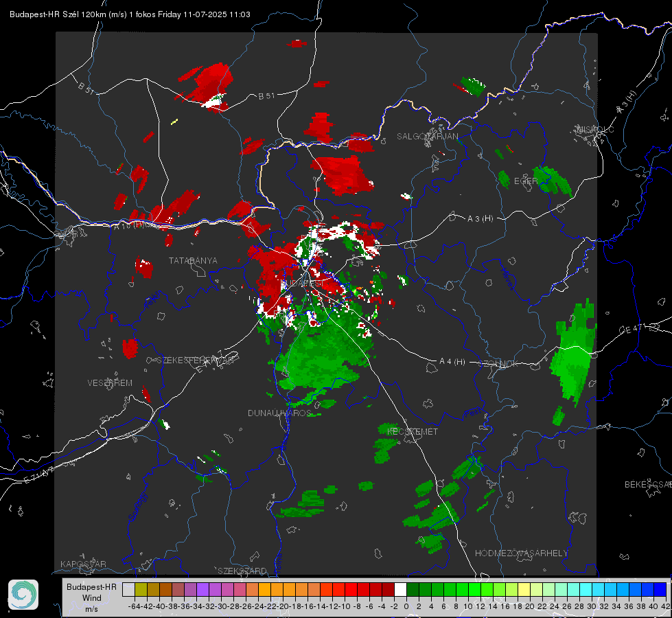Click the BUDAPEST city label
The height and width of the screenshot is (618, 672).
tap(302, 284)
